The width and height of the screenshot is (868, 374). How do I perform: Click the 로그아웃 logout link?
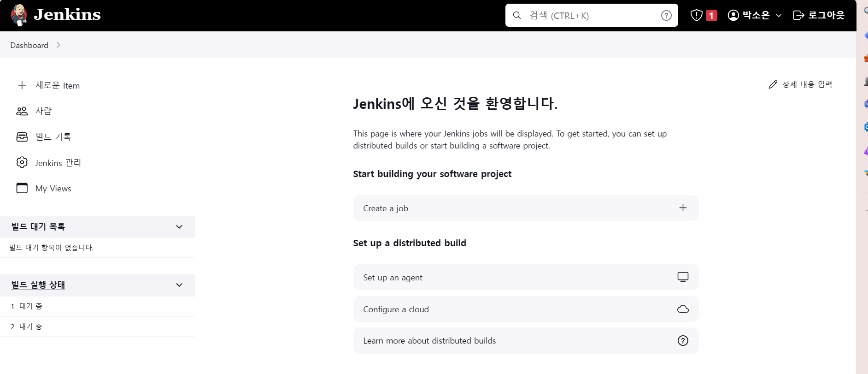tap(826, 15)
